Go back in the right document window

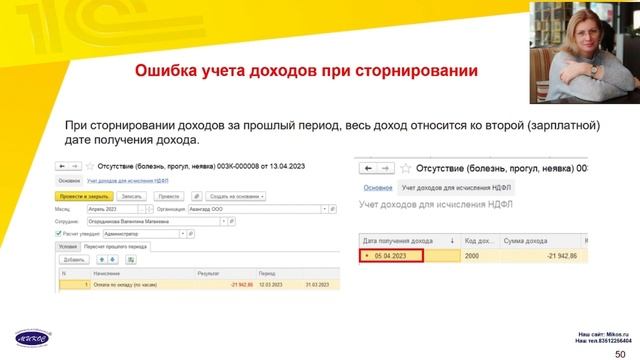click(368, 168)
